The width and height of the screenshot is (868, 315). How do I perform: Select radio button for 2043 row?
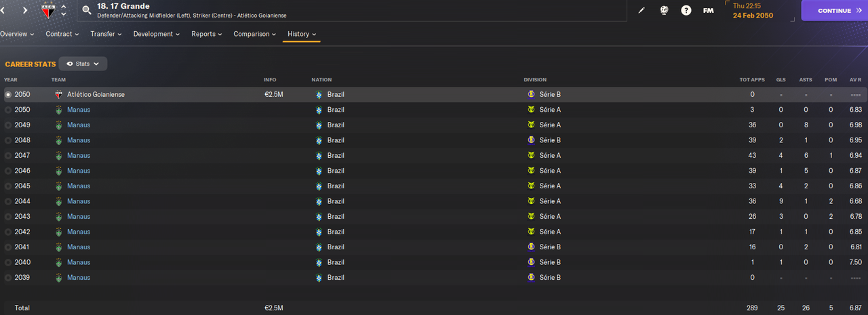pyautogui.click(x=8, y=217)
